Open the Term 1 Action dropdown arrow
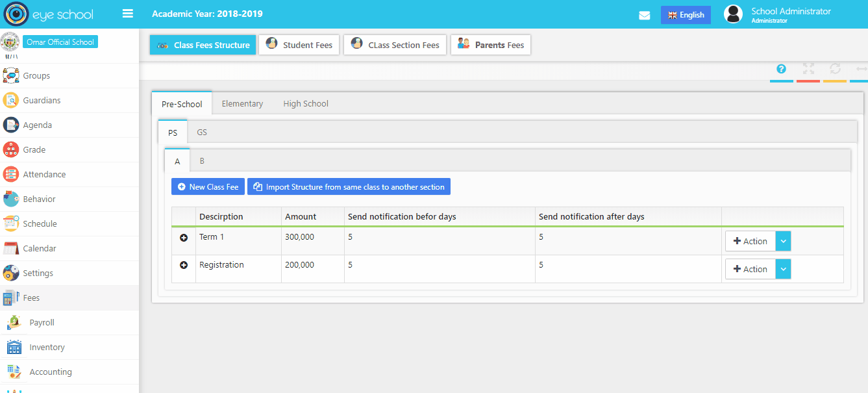 tap(784, 241)
